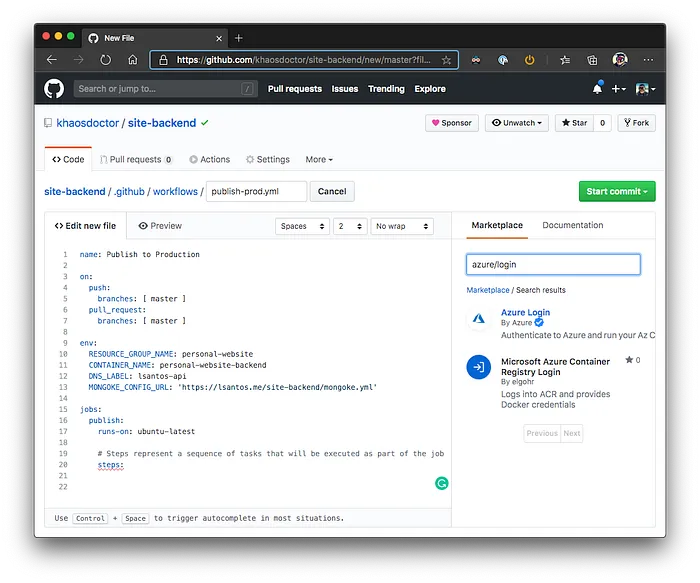Cancel the new file creation
The image size is (700, 583).
pos(332,191)
